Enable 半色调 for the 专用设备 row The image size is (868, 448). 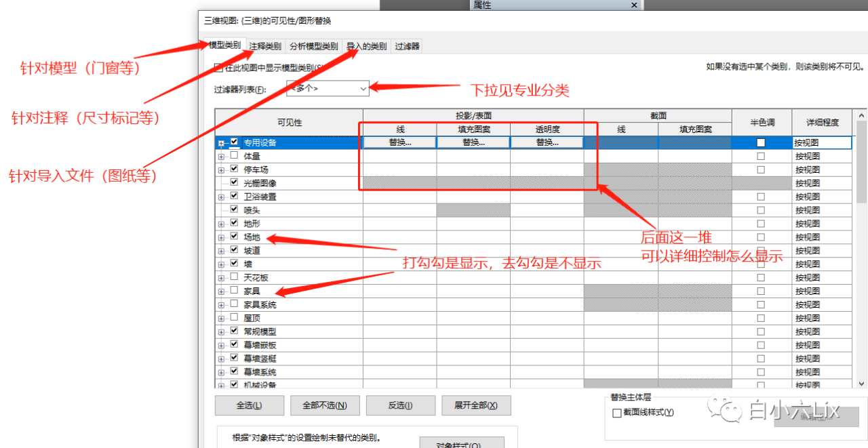pyautogui.click(x=761, y=142)
